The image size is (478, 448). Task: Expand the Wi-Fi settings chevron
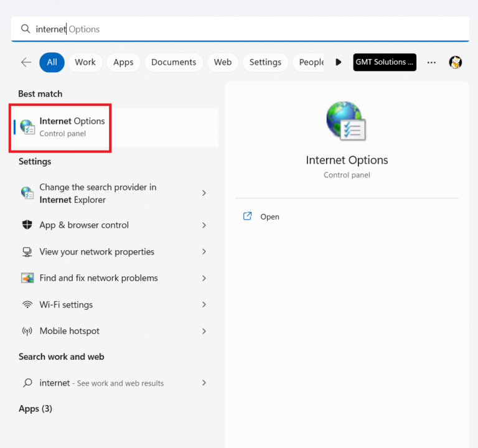pos(204,304)
